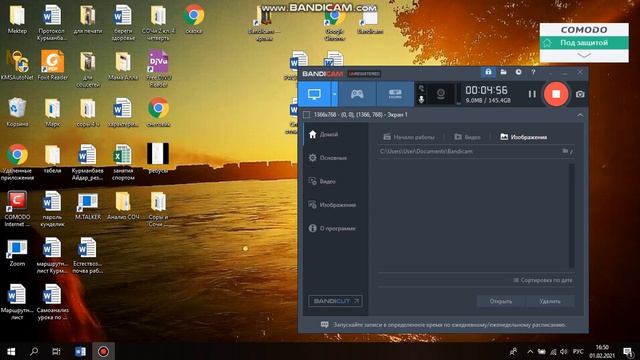Open the Самоанализ урока Word document
Image resolution: width=640 pixels, height=360 pixels.
point(52,302)
